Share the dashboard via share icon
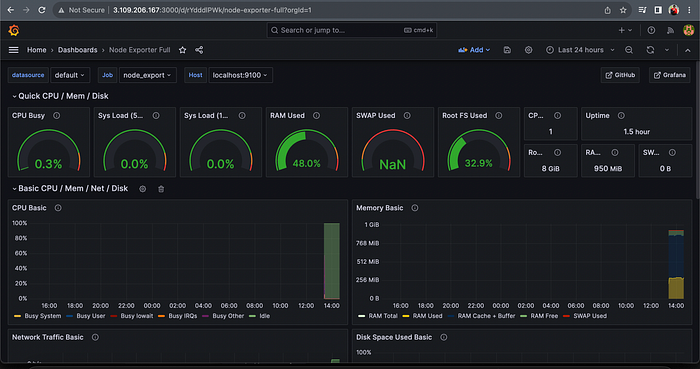 point(199,50)
